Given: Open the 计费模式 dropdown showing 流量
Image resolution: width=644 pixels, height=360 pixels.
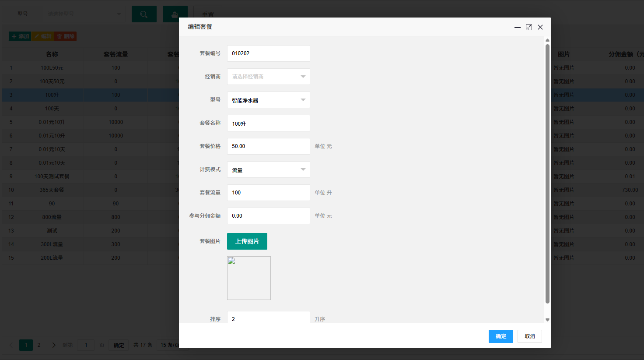Looking at the screenshot, I should tap(269, 169).
